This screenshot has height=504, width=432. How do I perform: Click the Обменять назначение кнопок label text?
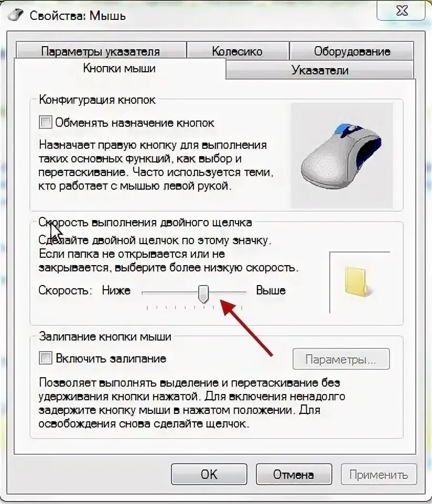(134, 123)
